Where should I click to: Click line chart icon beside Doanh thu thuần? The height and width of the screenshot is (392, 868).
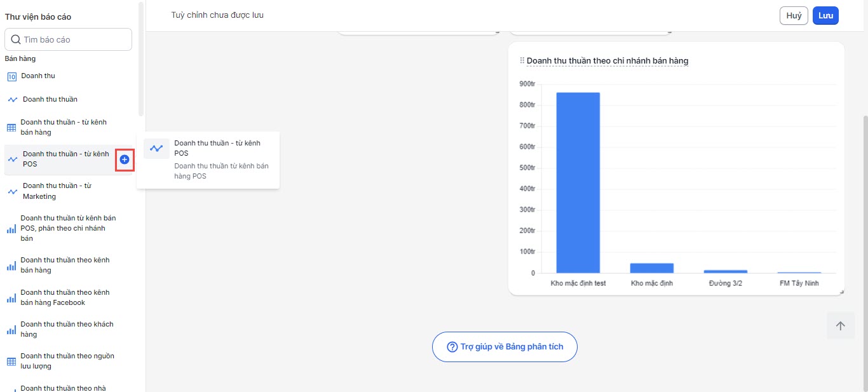pyautogui.click(x=12, y=100)
